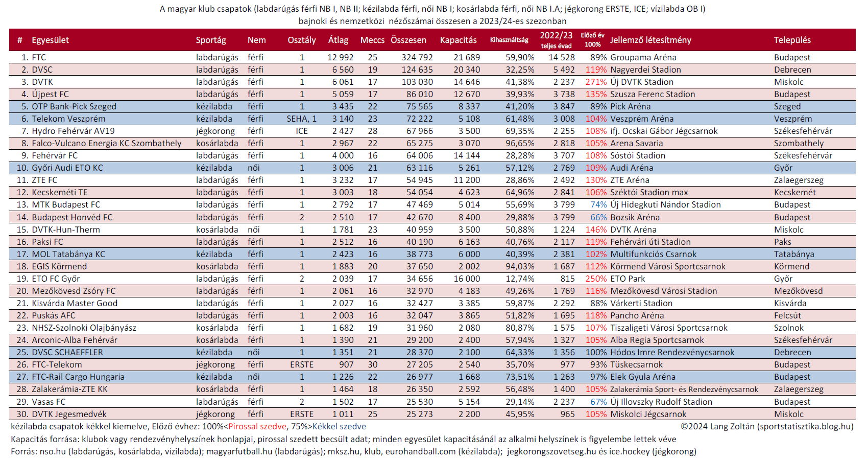The image size is (868, 460).
Task: Click the Egyesület column header
Action: pyautogui.click(x=50, y=40)
